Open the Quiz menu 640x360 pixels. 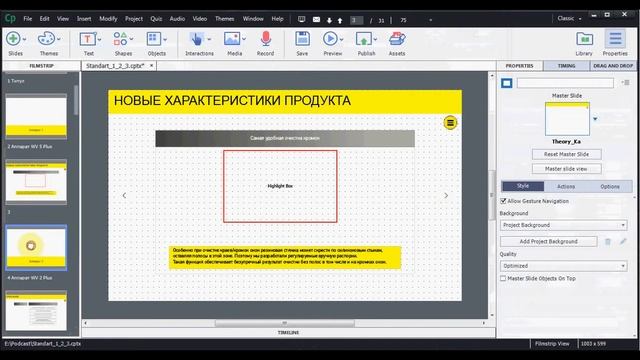(156, 19)
